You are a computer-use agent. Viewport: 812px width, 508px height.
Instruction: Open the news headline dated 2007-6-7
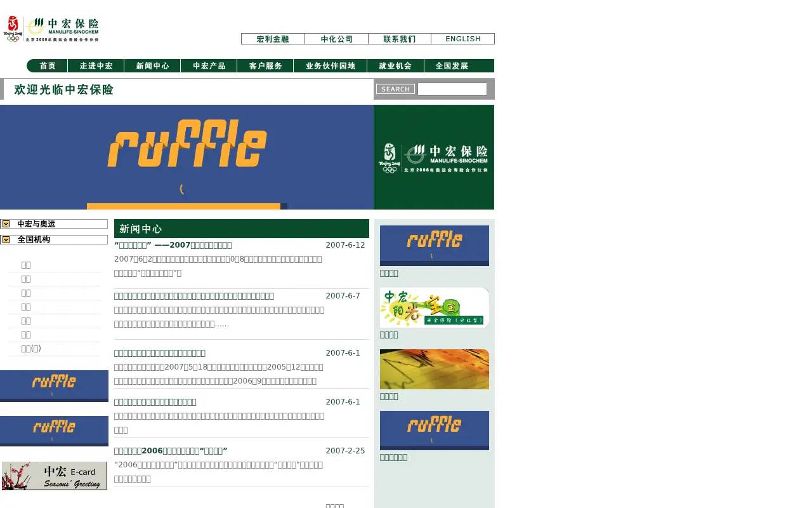click(x=194, y=296)
